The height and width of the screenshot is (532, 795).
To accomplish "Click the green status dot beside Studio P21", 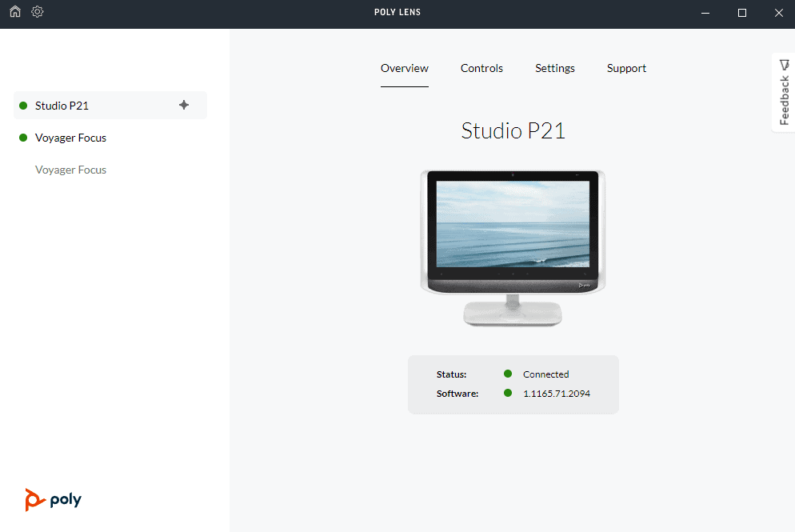I will tap(23, 105).
